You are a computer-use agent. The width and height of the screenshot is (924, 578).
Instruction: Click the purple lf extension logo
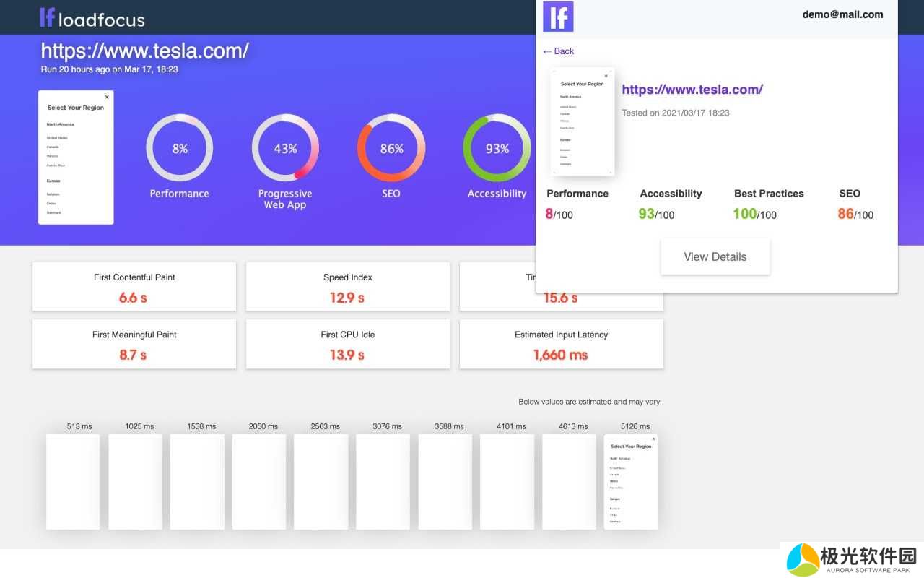click(x=558, y=17)
